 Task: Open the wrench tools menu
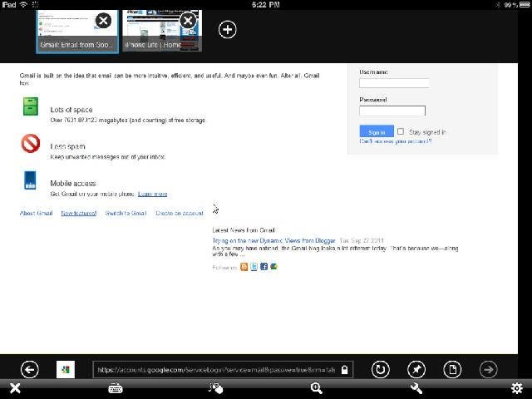pyautogui.click(x=416, y=388)
